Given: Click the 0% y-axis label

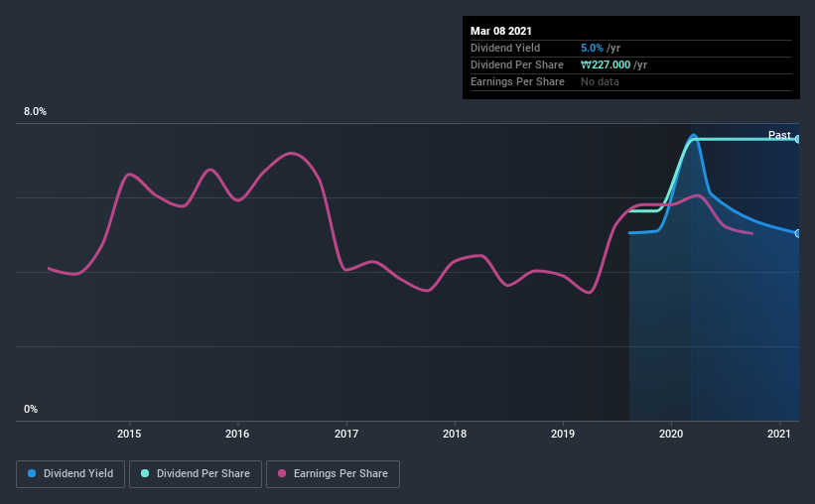Looking at the screenshot, I should [x=30, y=409].
